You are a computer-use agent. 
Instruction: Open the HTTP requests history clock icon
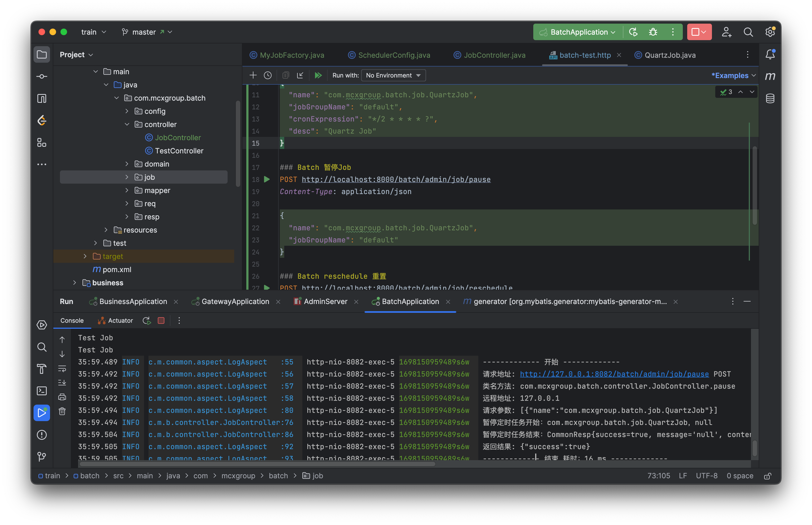pyautogui.click(x=268, y=75)
